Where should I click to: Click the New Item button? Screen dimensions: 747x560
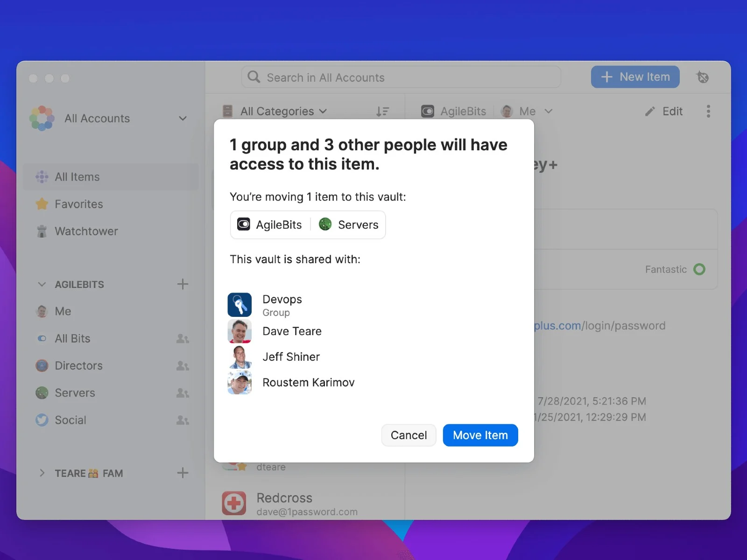(635, 77)
